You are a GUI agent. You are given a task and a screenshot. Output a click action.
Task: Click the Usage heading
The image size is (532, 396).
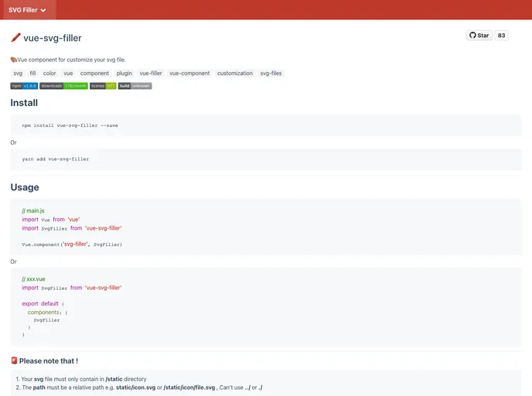coord(25,187)
